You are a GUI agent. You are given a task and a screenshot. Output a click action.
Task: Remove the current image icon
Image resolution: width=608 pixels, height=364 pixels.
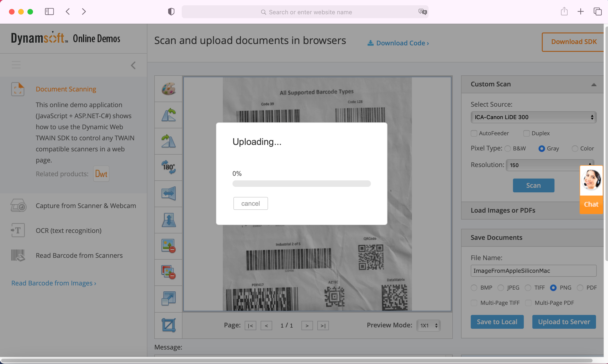(168, 246)
